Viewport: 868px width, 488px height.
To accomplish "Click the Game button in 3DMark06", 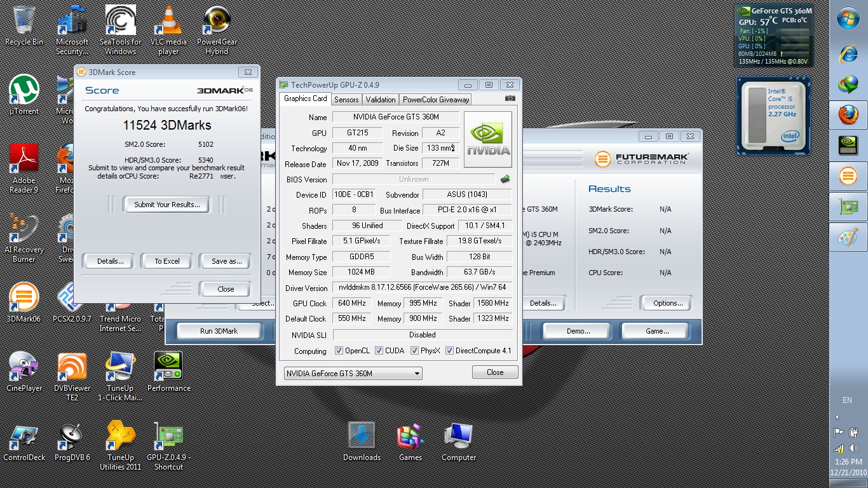I will coord(657,331).
